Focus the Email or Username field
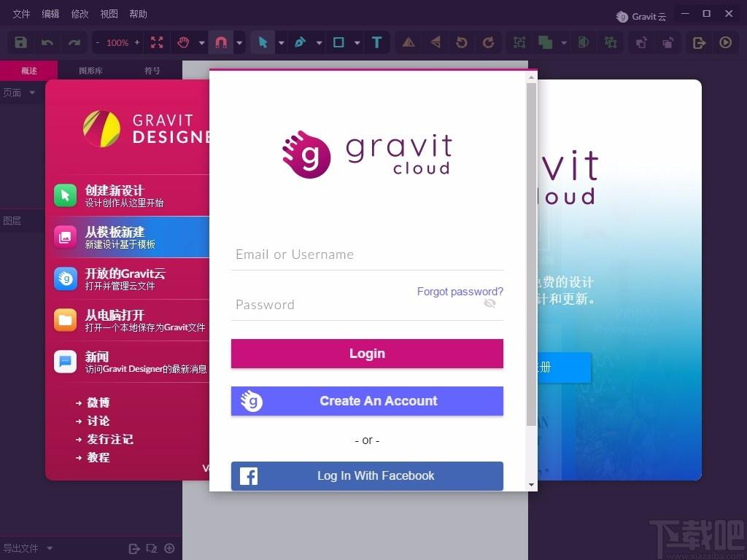Screen dimensions: 747x560 coord(367,254)
